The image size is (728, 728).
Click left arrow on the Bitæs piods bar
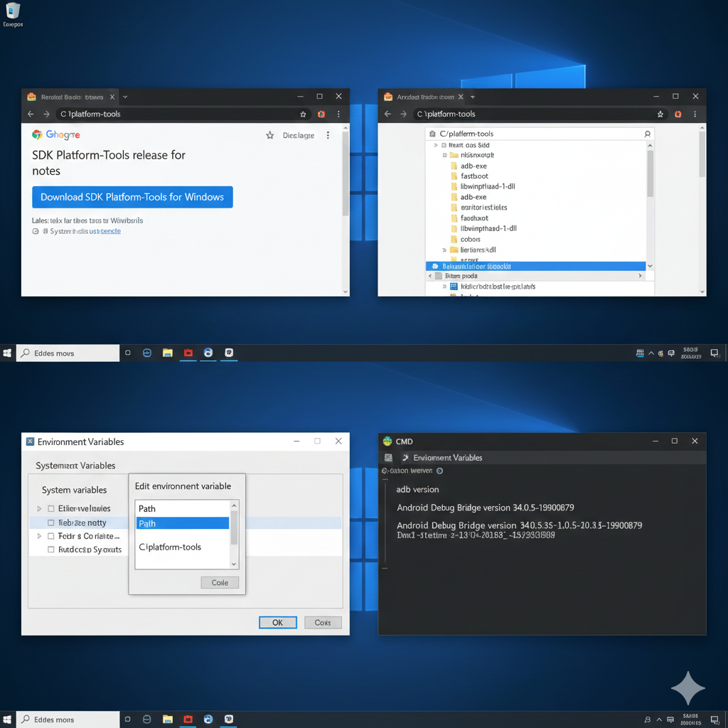430,276
